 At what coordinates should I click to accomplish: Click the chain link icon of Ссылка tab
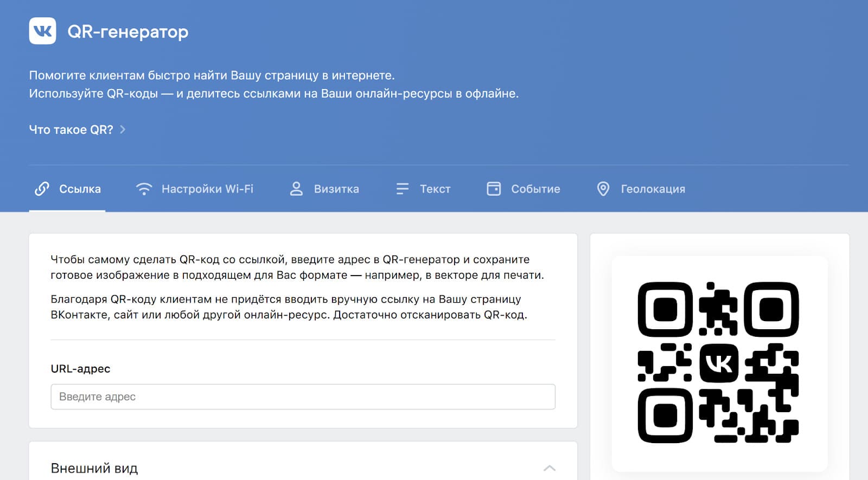[42, 189]
